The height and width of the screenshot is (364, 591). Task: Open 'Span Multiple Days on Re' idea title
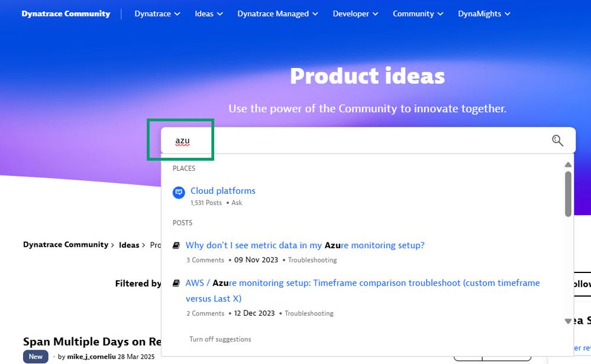pos(92,342)
